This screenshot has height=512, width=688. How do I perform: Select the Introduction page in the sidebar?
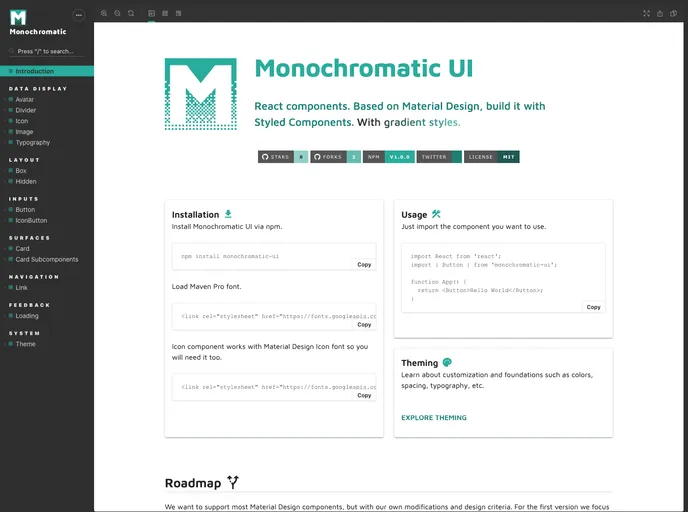point(47,71)
